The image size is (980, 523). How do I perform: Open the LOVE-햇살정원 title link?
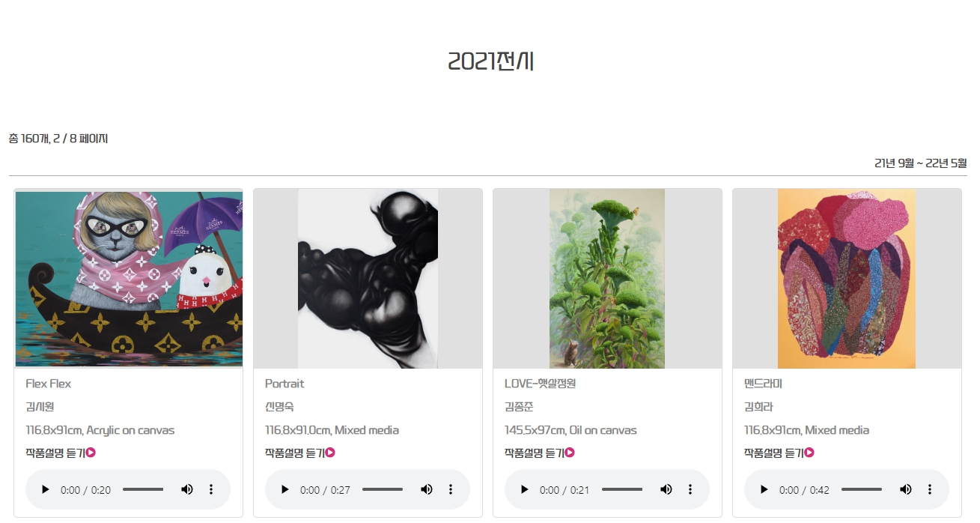[x=540, y=384]
